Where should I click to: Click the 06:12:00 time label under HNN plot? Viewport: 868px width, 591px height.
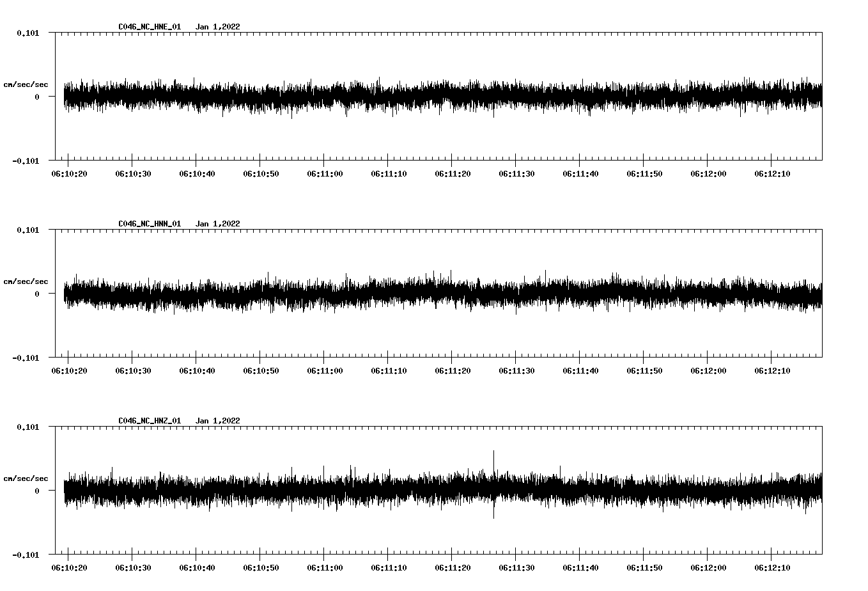[708, 371]
